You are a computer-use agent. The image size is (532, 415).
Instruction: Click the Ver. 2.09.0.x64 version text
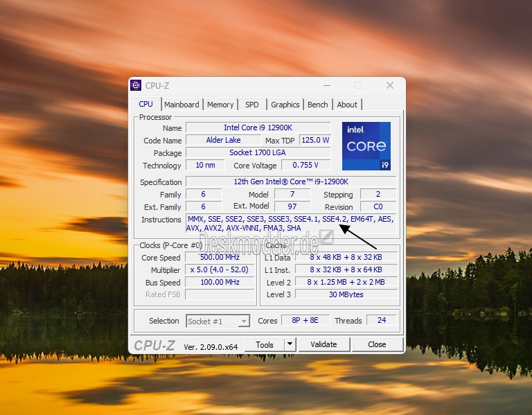point(211,347)
